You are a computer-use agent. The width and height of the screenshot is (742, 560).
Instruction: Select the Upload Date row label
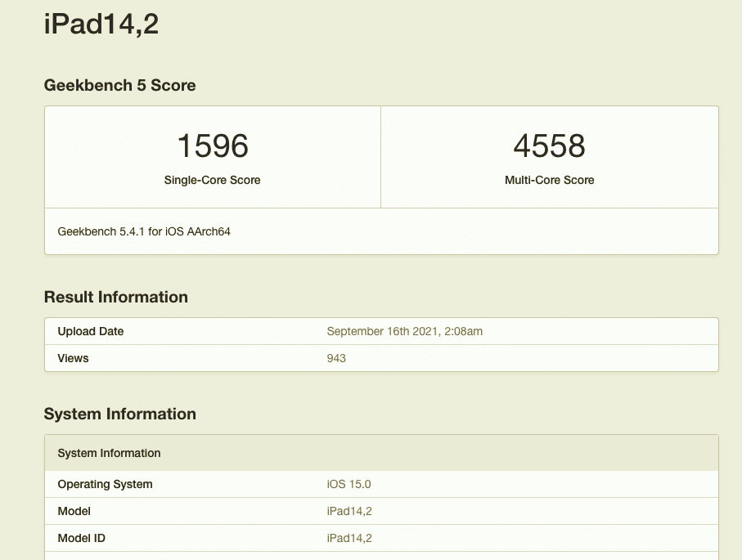(x=91, y=331)
